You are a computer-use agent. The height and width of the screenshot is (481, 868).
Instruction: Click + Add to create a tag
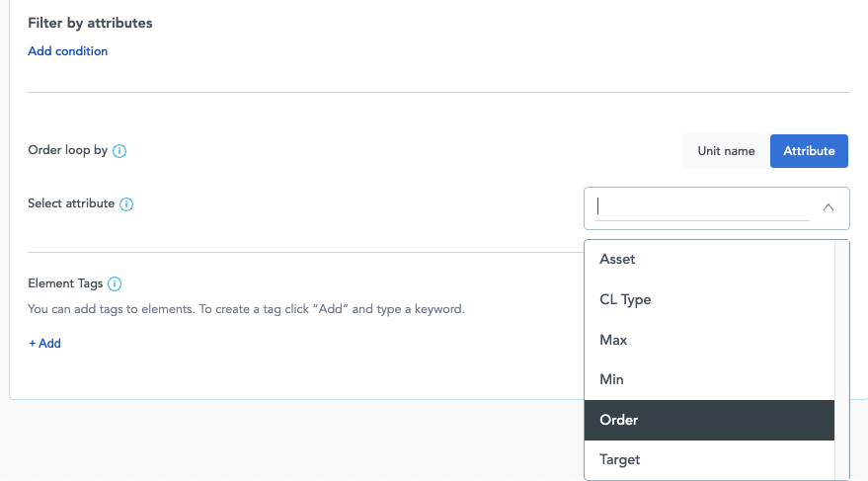click(x=44, y=344)
